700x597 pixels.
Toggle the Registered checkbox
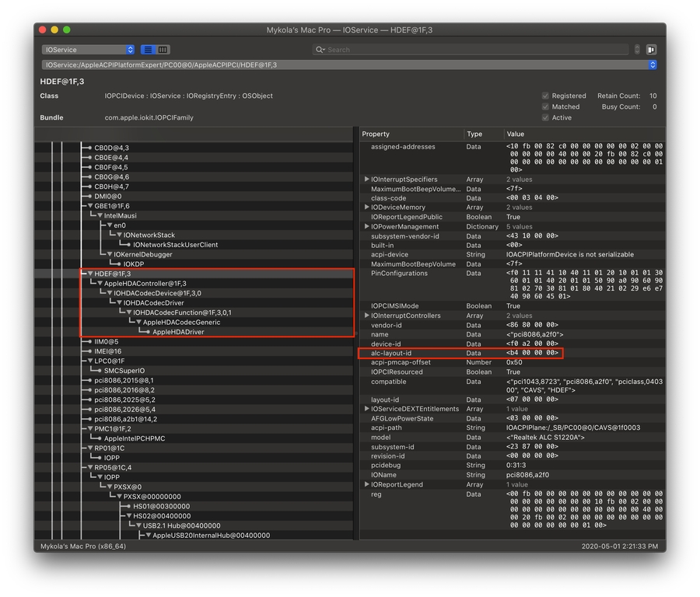[545, 96]
